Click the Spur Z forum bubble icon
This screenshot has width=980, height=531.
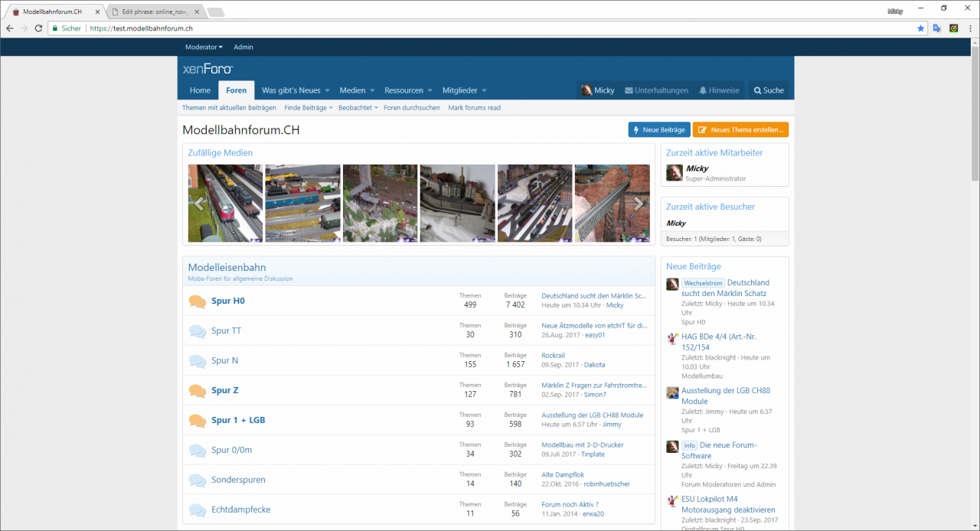point(198,391)
